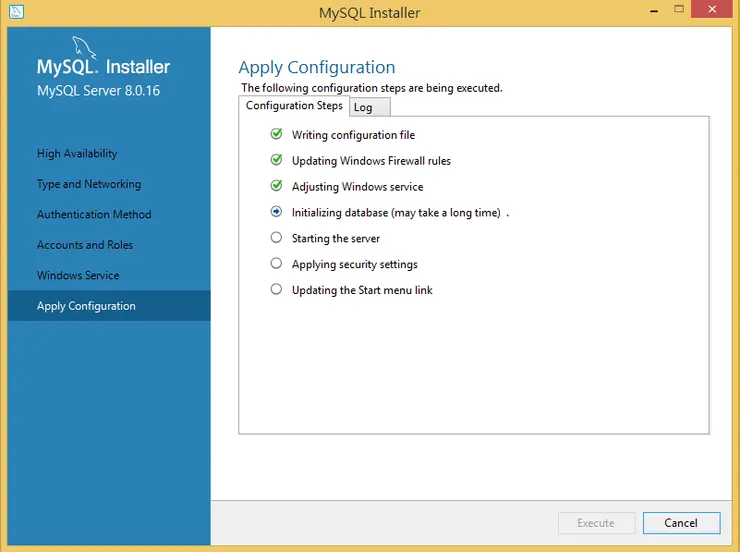This screenshot has height=552, width=740.
Task: Click green checkmark beside Adjusting Windows service
Action: (277, 186)
